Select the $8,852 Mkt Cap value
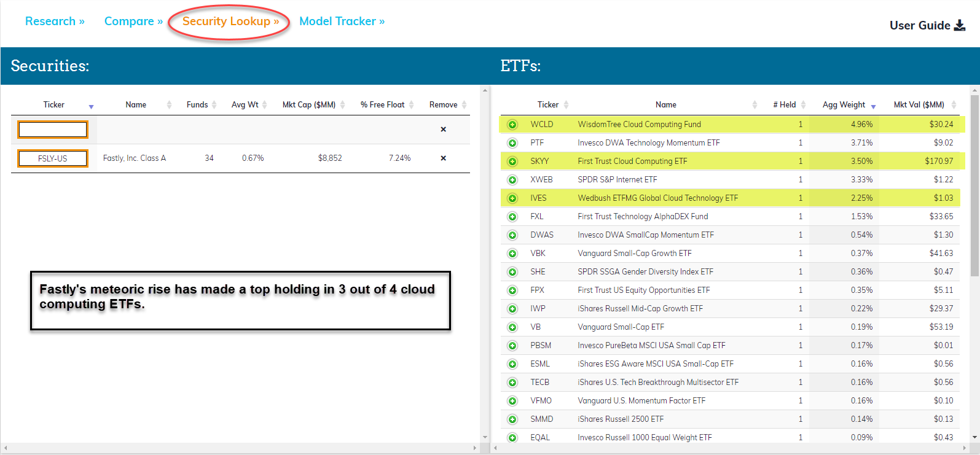The height and width of the screenshot is (455, 980). point(330,158)
